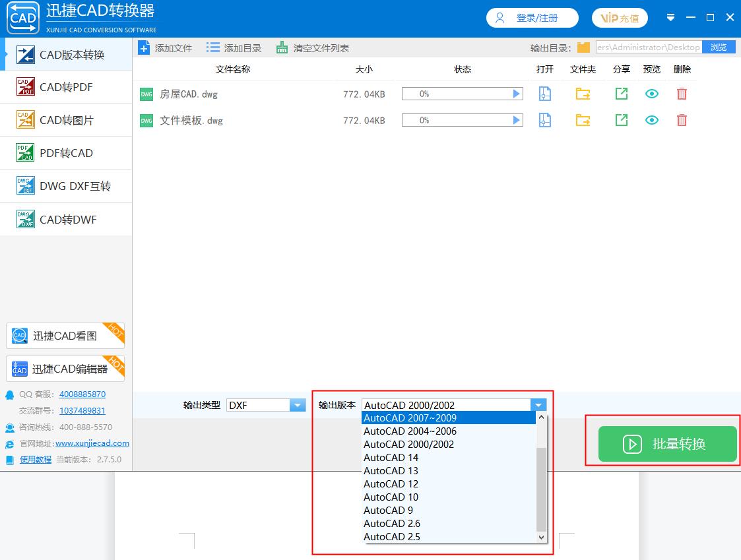
Task: Open the 房屋CAD.dwg file with the open icon
Action: tap(544, 94)
